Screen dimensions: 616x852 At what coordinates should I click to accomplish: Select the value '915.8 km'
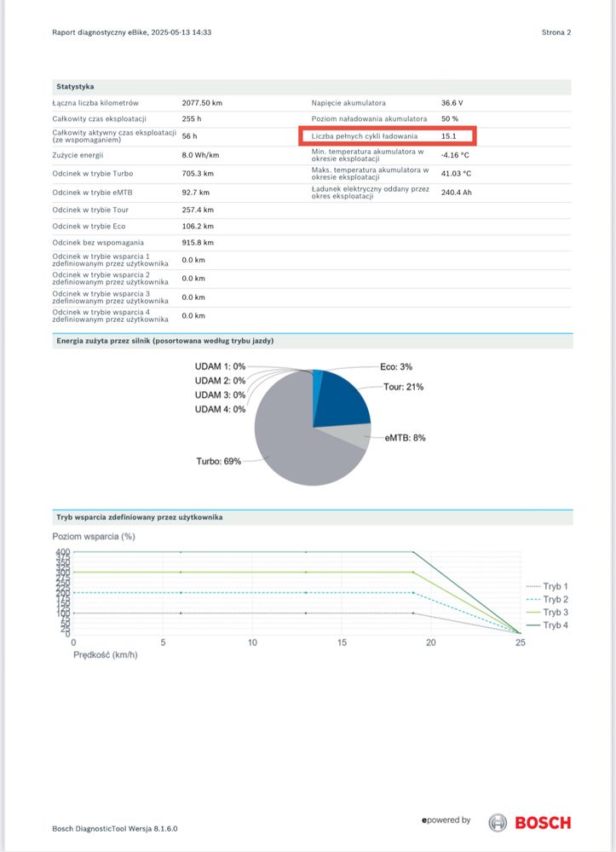point(198,242)
